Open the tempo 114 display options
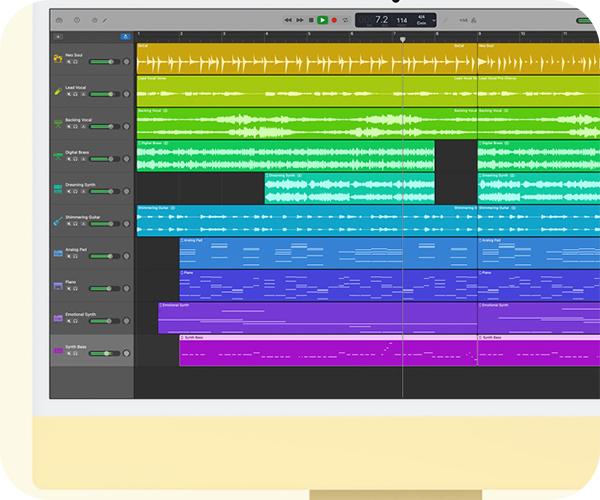600x500 pixels. point(401,20)
